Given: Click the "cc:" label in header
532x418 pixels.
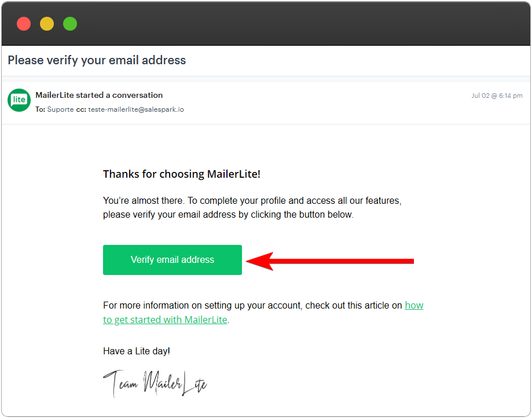Looking at the screenshot, I should click(x=81, y=109).
